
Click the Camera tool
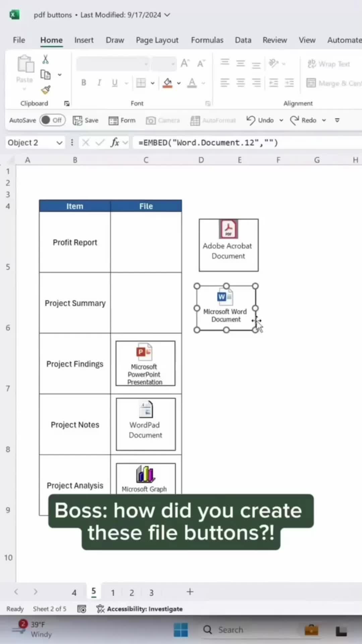[x=163, y=120]
